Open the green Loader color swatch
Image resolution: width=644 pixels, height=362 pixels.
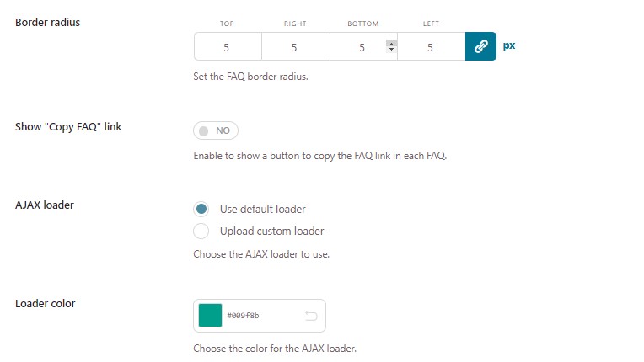(210, 316)
